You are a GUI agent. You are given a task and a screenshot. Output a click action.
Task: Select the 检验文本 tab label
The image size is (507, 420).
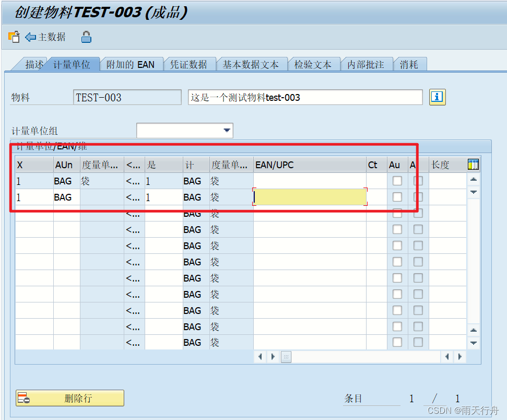pos(314,64)
